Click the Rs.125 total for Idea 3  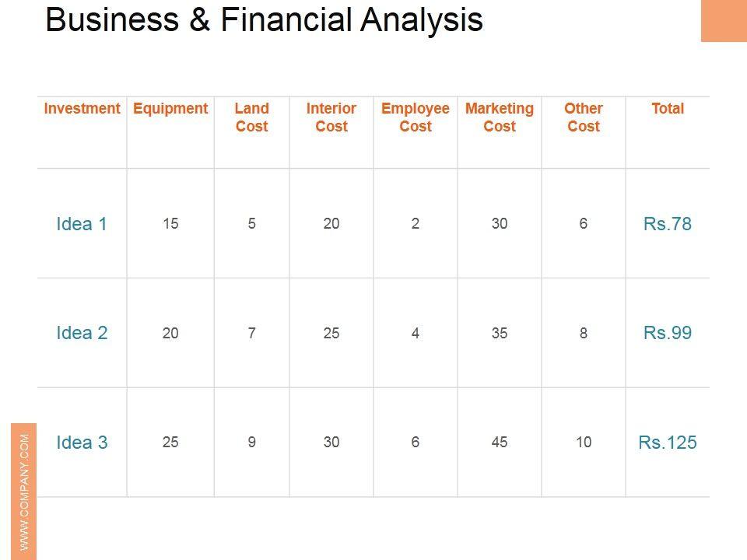click(668, 443)
